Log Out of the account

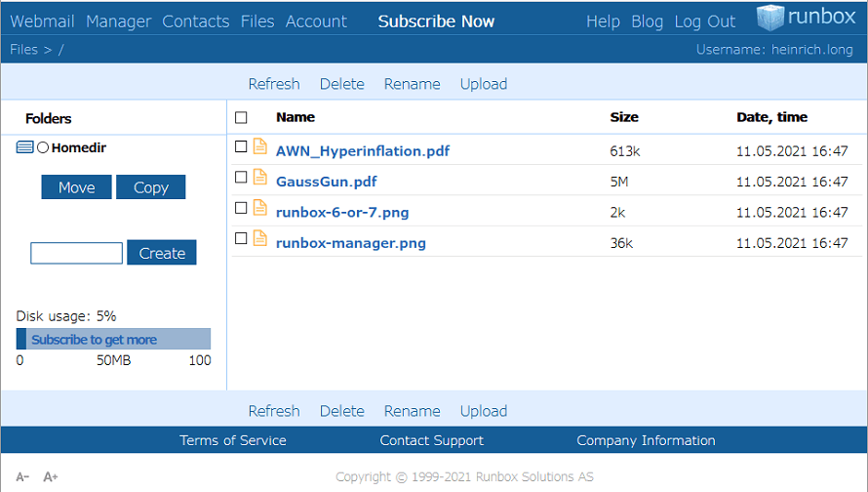coord(705,21)
